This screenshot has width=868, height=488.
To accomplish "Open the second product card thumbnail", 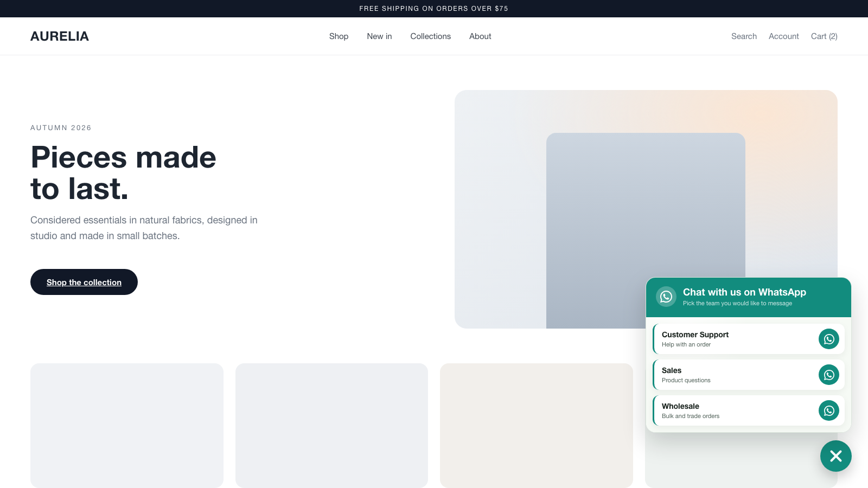I will [x=331, y=426].
